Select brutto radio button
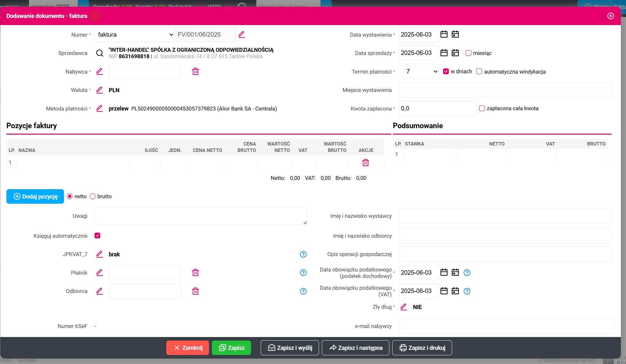The width and height of the screenshot is (626, 364). click(x=93, y=196)
